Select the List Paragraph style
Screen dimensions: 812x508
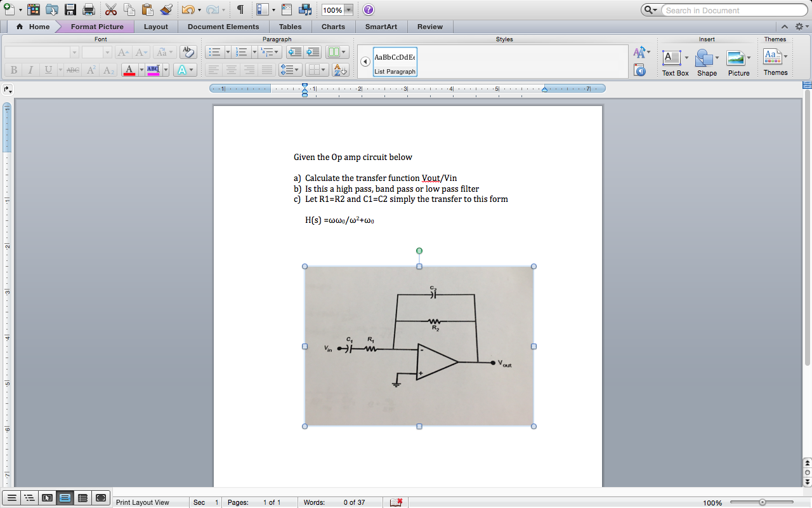pos(395,62)
